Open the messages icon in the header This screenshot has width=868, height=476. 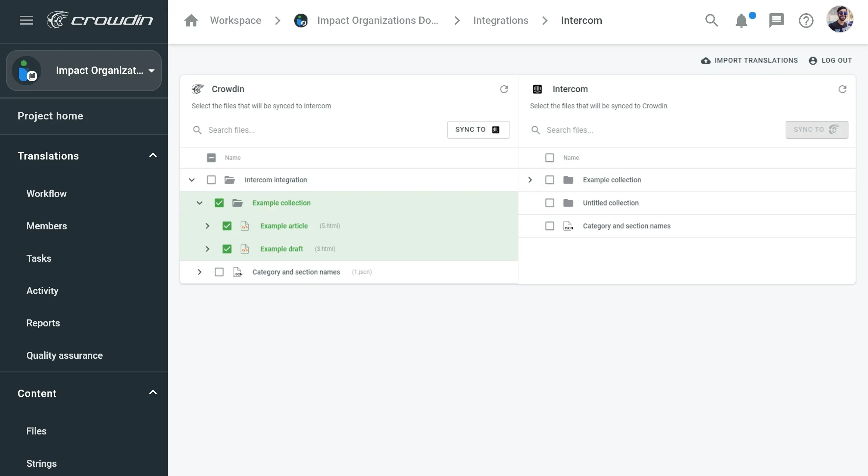(x=776, y=20)
